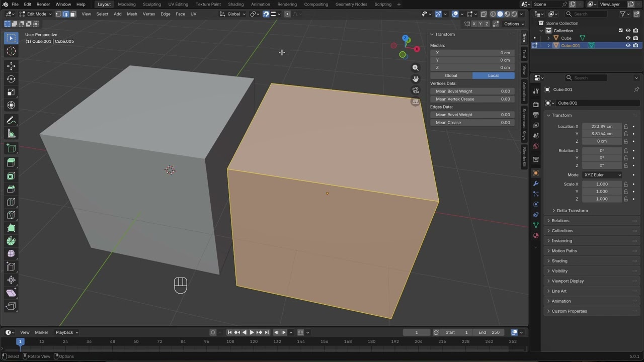Open the Mesh menu in the viewport header
Screen dimensions: 644x362
point(132,14)
